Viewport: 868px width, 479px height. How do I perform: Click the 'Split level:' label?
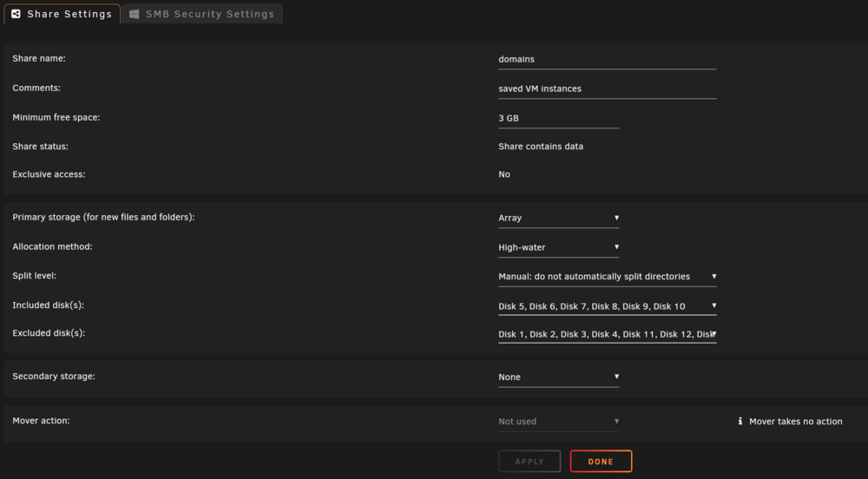pos(35,275)
